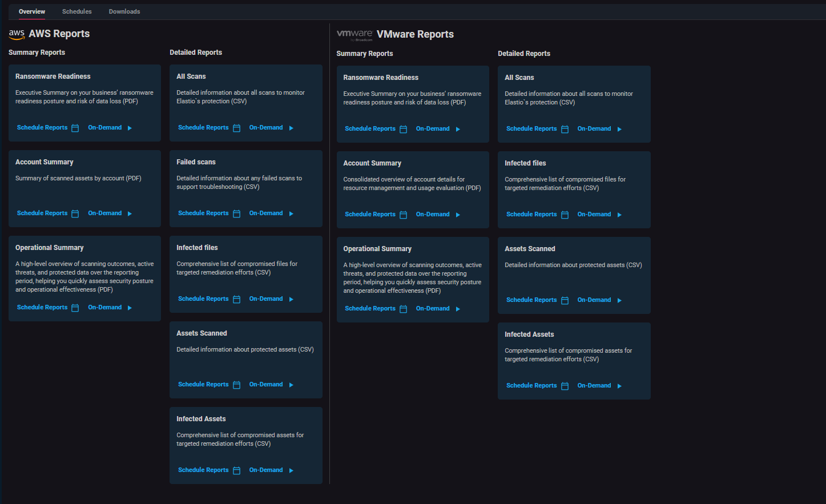Click the play arrow on AWS Infected Assets card
Viewport: 826px width, 504px height.
point(292,470)
